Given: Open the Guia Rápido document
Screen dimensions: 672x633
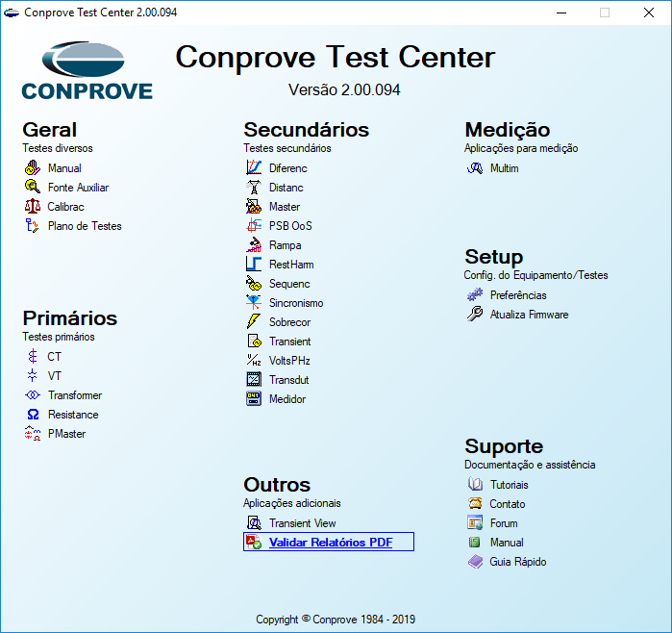Looking at the screenshot, I should click(518, 562).
